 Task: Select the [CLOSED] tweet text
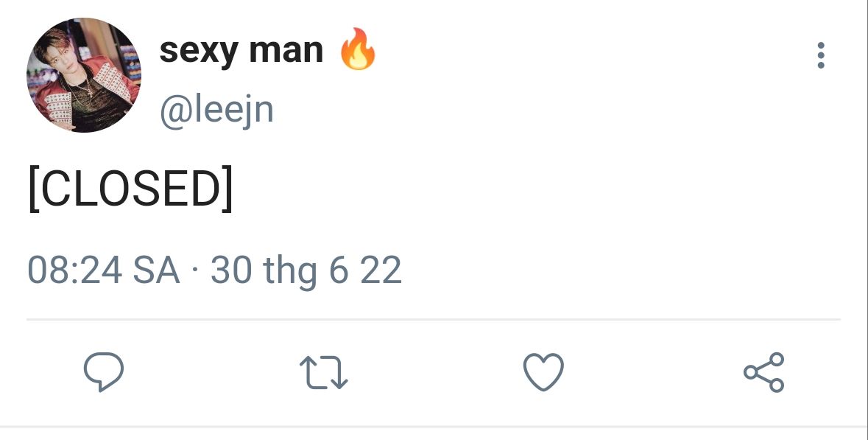(x=130, y=189)
